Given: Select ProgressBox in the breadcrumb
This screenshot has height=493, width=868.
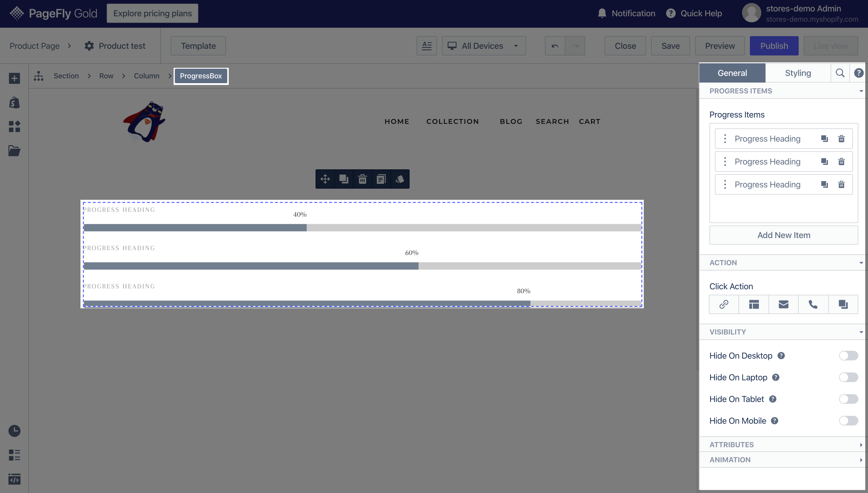Looking at the screenshot, I should (x=201, y=76).
